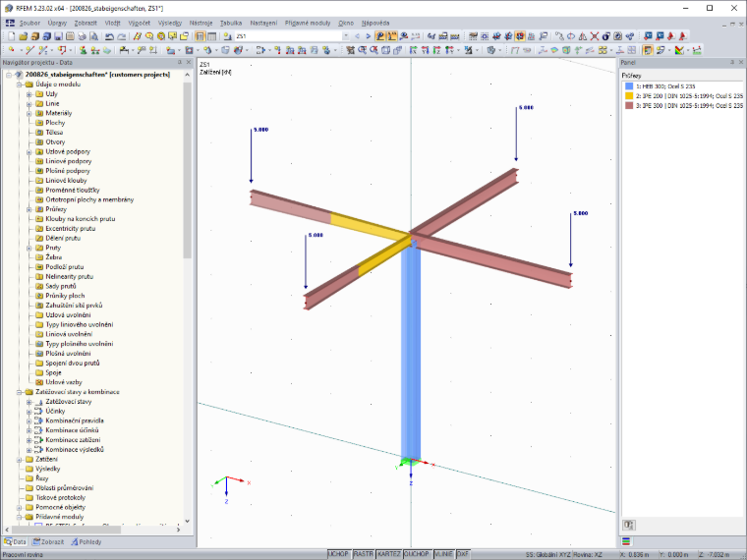Click the rainbow color scale icon

(679, 50)
